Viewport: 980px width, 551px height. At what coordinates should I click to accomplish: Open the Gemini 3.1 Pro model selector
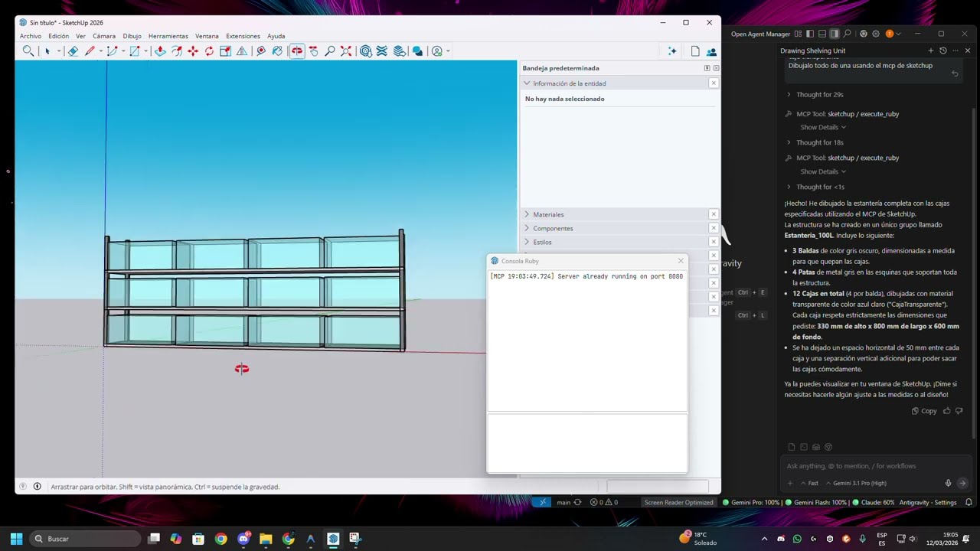coord(856,483)
